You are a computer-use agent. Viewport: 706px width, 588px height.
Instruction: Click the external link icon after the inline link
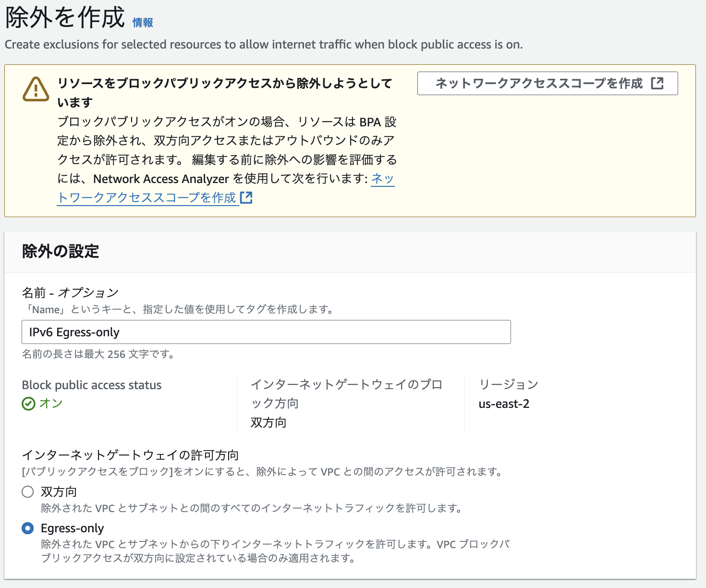246,197
